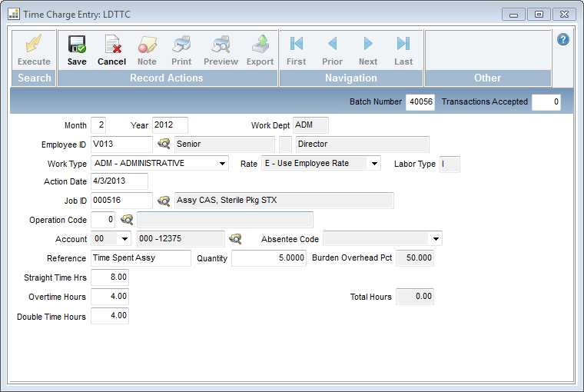Image resolution: width=584 pixels, height=392 pixels.
Task: Click the Transactions Accepted field
Action: click(546, 101)
